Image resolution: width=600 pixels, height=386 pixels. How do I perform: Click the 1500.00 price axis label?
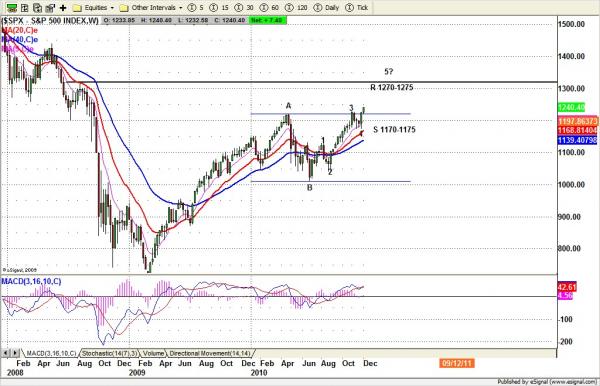click(x=571, y=24)
